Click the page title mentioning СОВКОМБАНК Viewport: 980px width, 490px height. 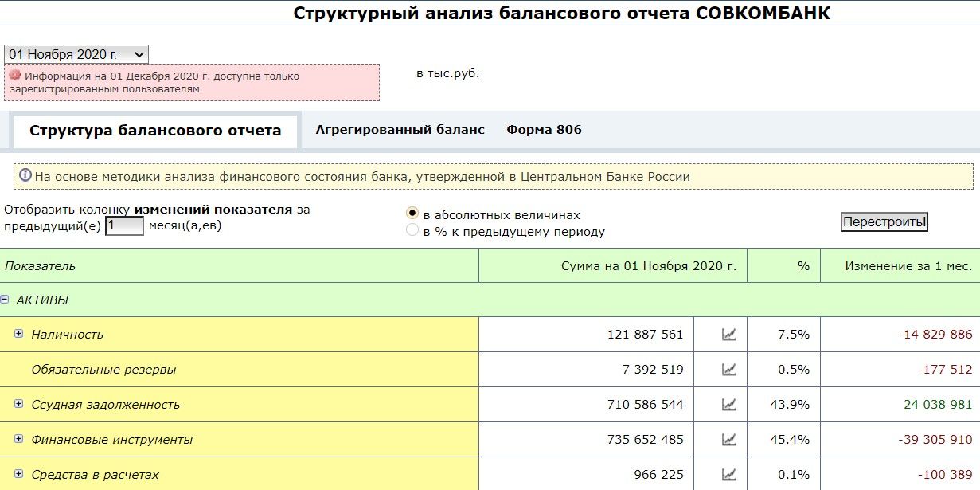[x=561, y=14]
